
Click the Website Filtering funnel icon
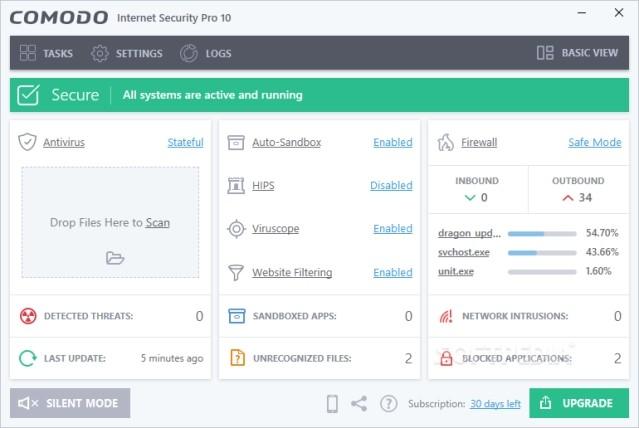(236, 272)
